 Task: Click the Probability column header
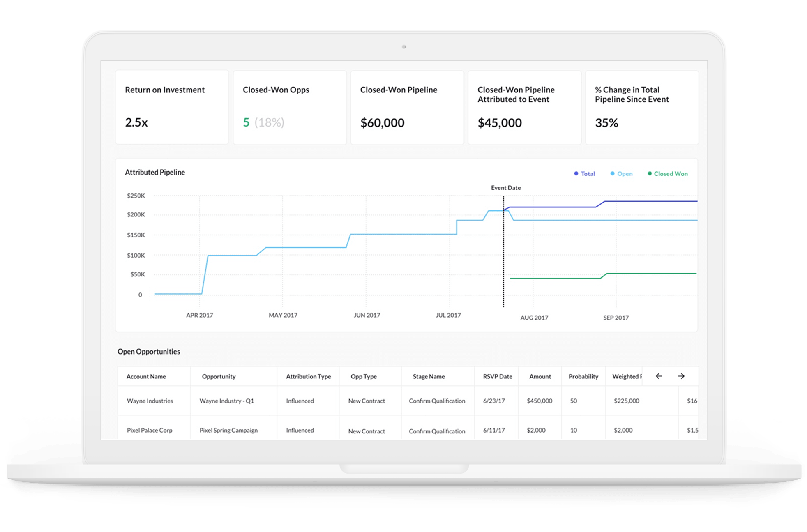coord(583,376)
